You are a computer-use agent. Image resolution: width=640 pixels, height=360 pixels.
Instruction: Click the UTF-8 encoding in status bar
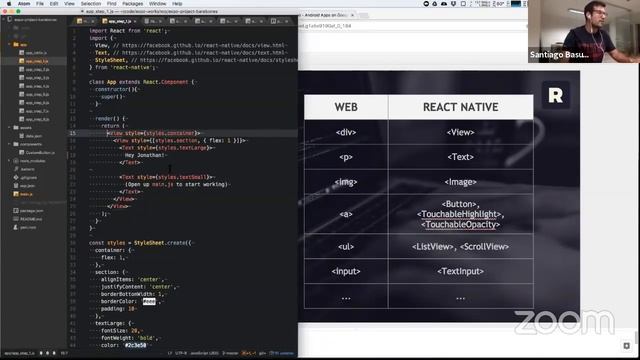click(x=181, y=353)
